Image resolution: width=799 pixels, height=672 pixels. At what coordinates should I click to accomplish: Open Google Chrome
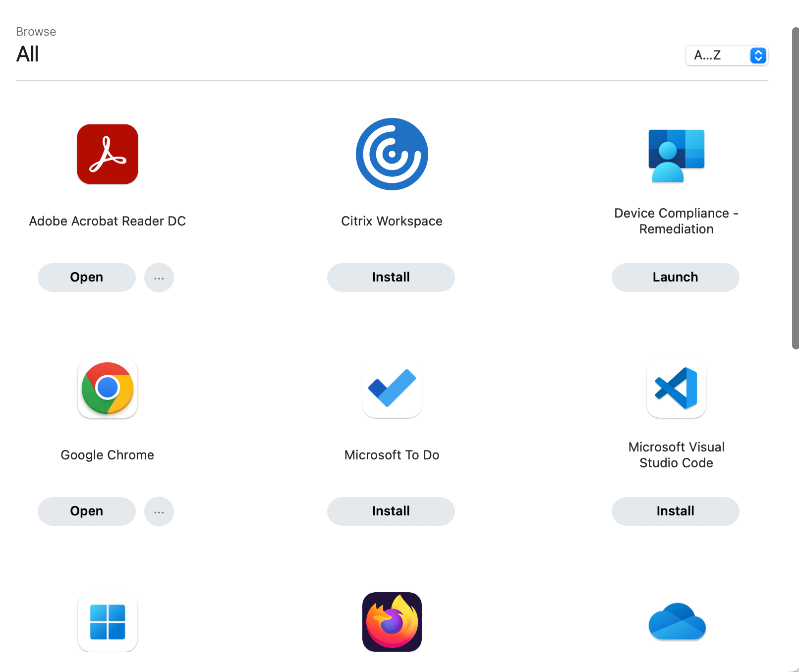(x=87, y=511)
